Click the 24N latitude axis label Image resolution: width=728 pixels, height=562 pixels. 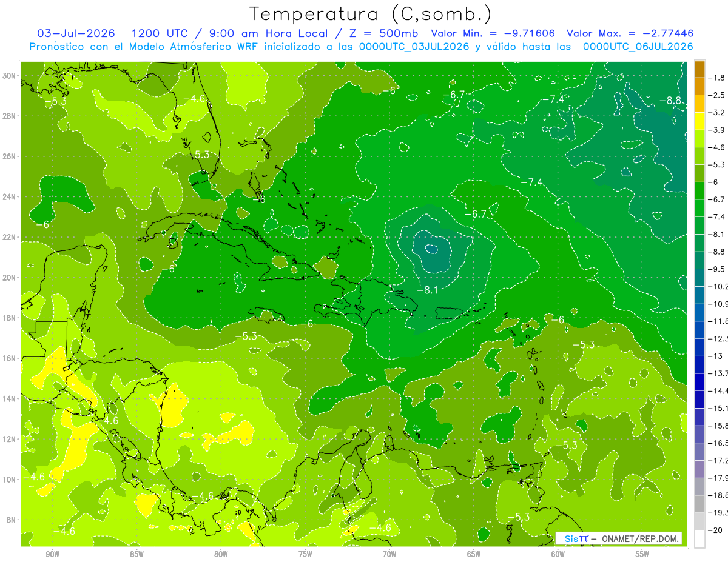(x=10, y=197)
